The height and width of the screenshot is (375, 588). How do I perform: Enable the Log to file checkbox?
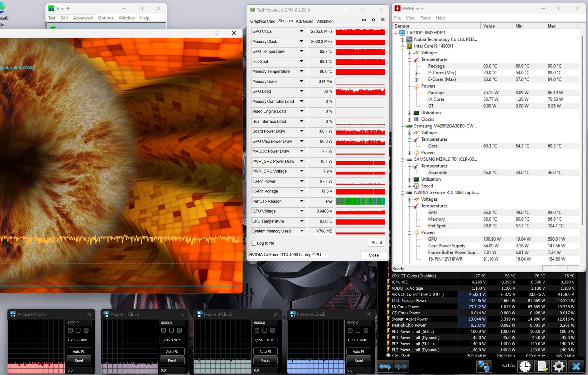(x=254, y=243)
